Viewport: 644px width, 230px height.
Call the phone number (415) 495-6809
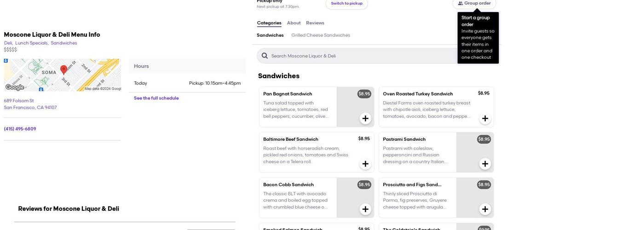pyautogui.click(x=20, y=129)
